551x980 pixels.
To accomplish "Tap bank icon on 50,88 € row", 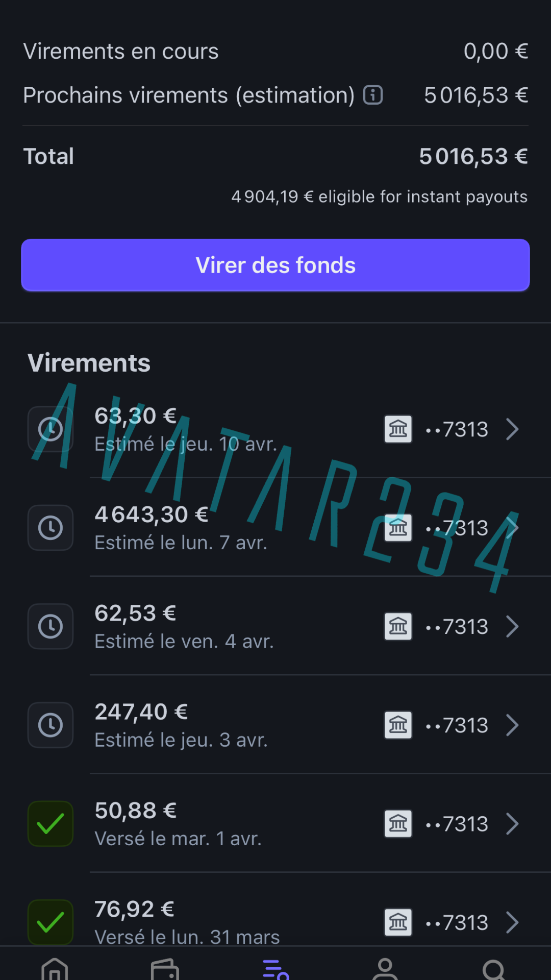I will coord(398,824).
